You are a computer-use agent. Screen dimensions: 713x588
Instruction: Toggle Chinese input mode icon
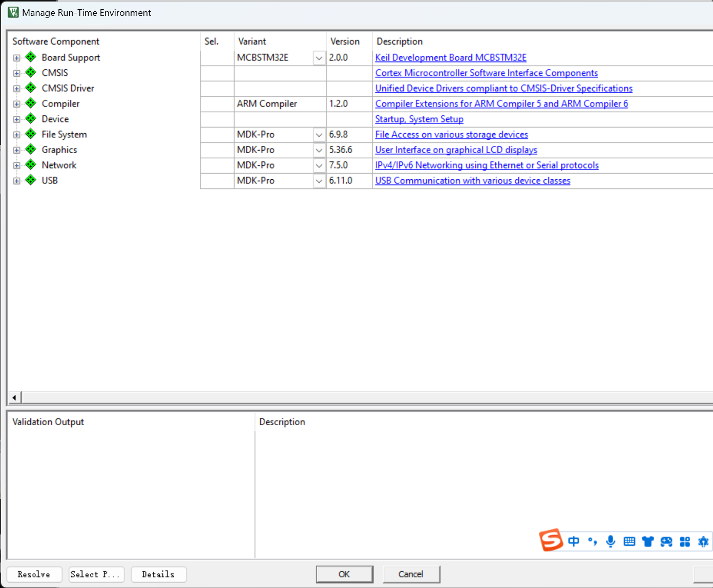[574, 541]
